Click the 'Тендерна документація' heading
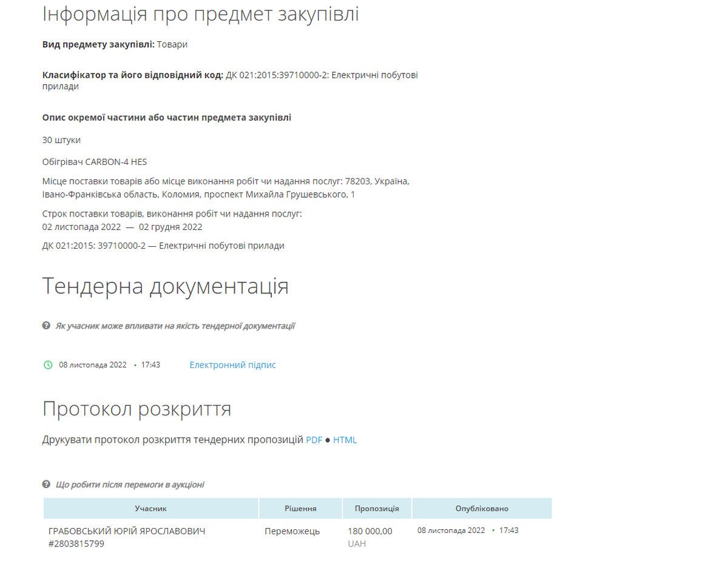Image resolution: width=728 pixels, height=573 pixels. point(165,286)
